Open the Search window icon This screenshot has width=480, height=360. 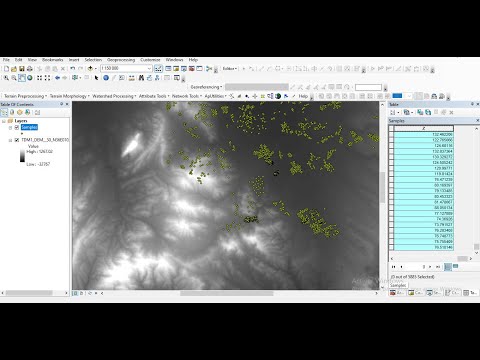[184, 69]
